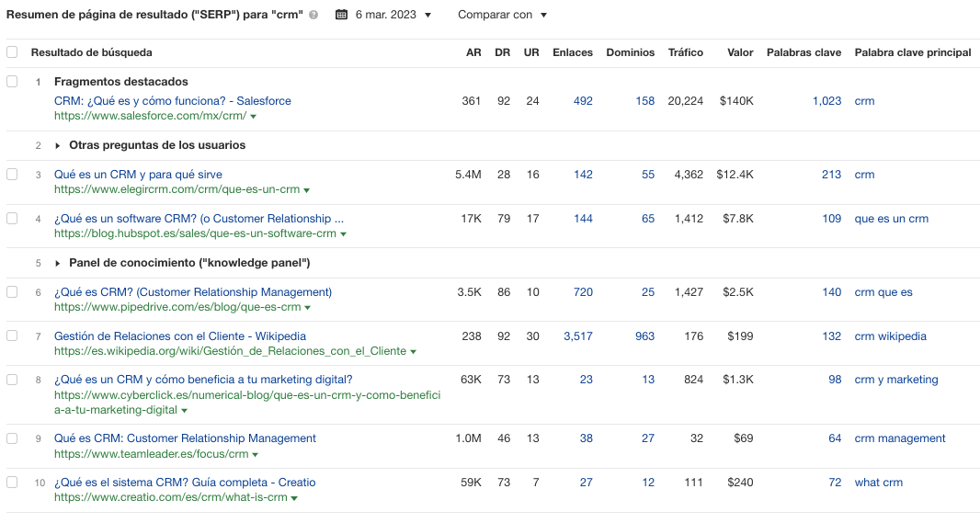Viewport: 980px width, 523px height.
Task: Open Wikipedia backlinks count 3,517
Action: pyautogui.click(x=578, y=335)
